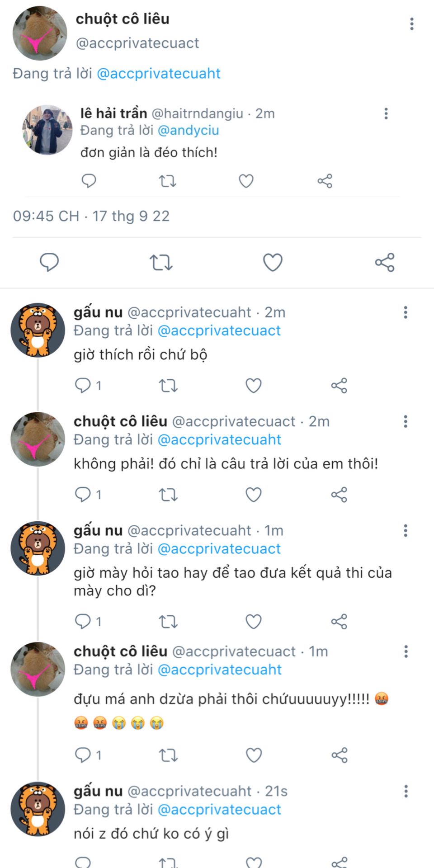
Task: Share the main tweet posted 17 thg 9 22
Action: click(x=385, y=262)
